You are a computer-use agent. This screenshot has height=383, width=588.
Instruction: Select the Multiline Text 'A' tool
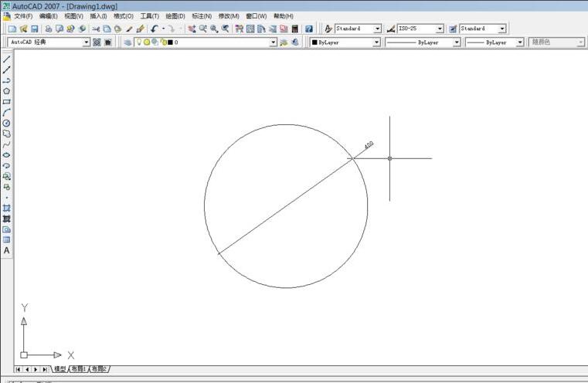7,251
